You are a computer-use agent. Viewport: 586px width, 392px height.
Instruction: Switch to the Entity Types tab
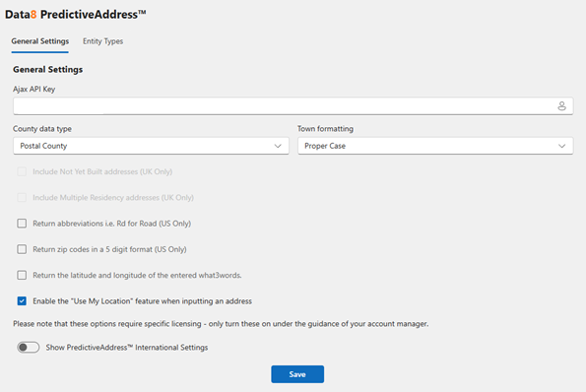102,41
